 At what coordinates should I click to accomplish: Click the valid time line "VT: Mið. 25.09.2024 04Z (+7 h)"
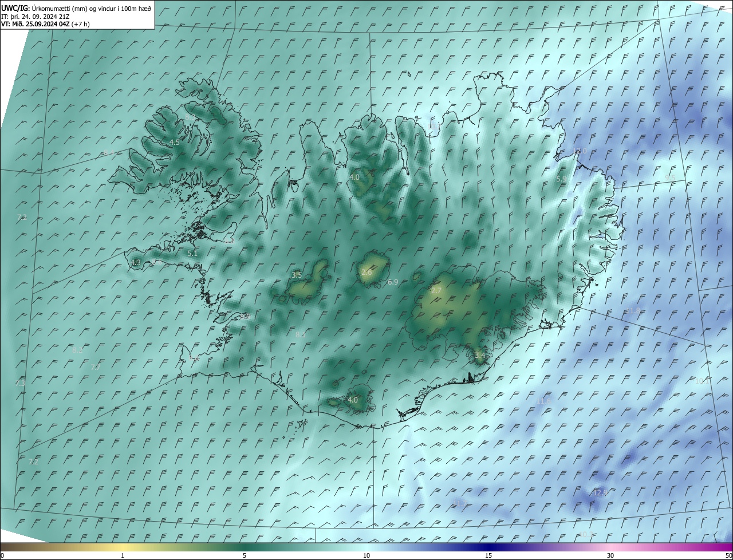tap(46, 24)
